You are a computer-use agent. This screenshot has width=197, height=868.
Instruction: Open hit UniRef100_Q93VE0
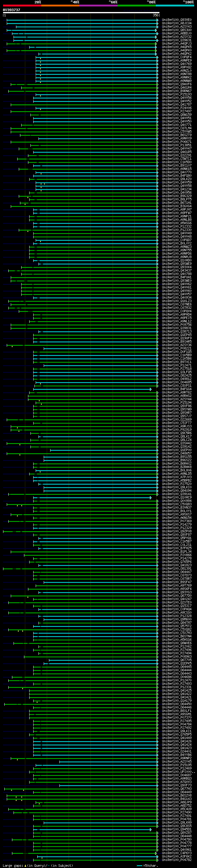(177, 20)
